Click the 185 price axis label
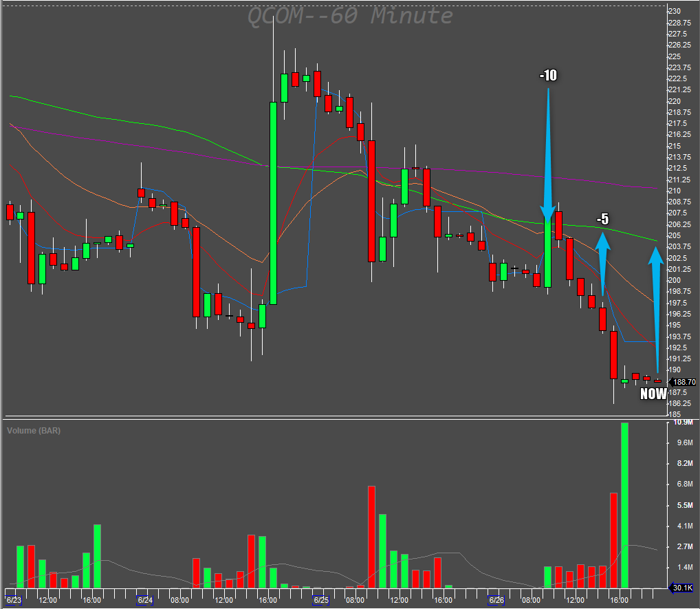The image size is (700, 609). pos(675,414)
